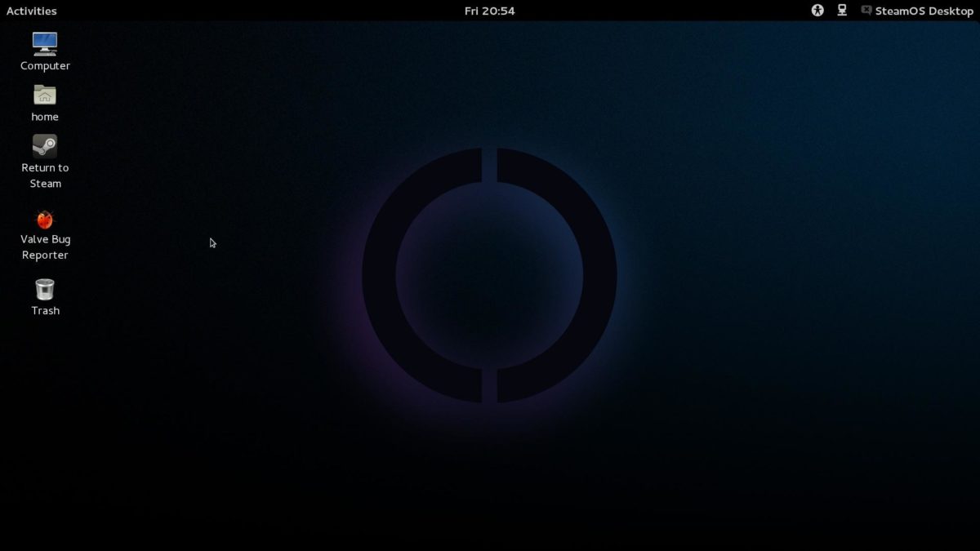Open the Activities overview
Image resolution: width=980 pixels, height=551 pixels.
click(31, 11)
